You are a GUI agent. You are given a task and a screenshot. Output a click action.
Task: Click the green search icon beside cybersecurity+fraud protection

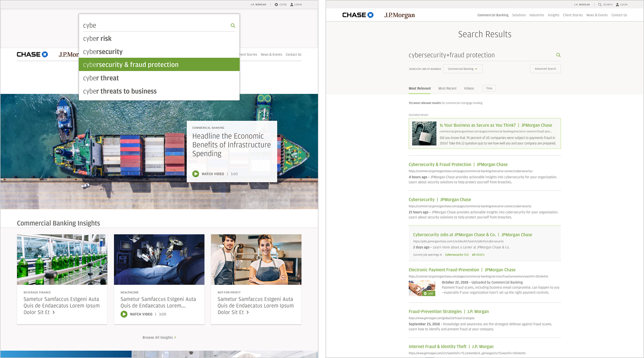pyautogui.click(x=558, y=55)
